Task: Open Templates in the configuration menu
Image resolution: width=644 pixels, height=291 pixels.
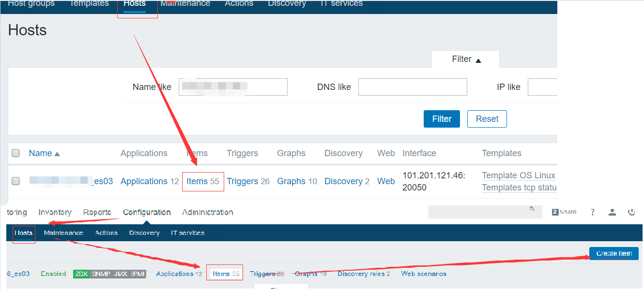Action: pyautogui.click(x=89, y=3)
